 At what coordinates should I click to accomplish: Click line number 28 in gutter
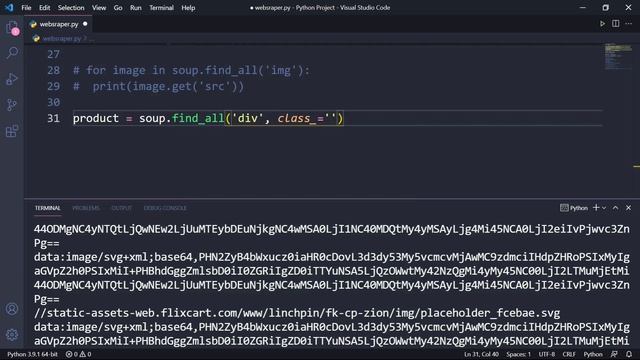tap(53, 70)
